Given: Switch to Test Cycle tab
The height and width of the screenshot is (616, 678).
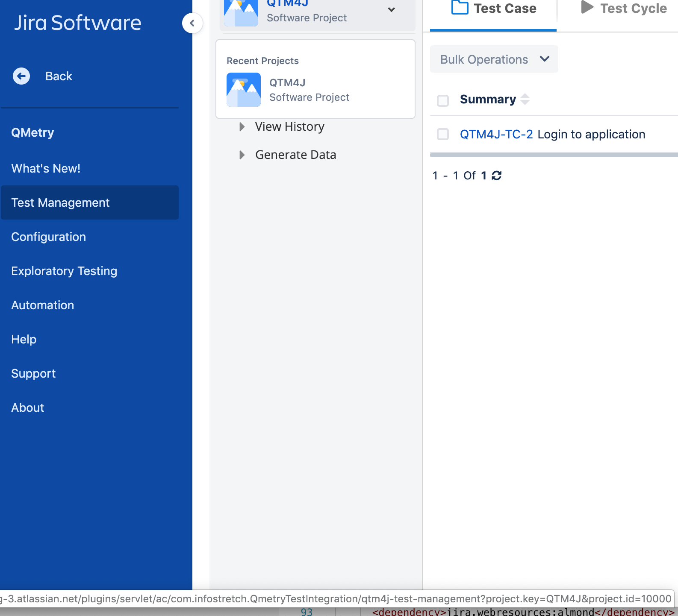Looking at the screenshot, I should [x=624, y=9].
